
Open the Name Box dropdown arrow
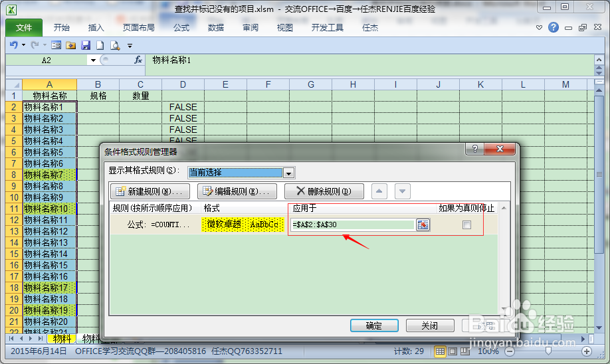(x=94, y=60)
